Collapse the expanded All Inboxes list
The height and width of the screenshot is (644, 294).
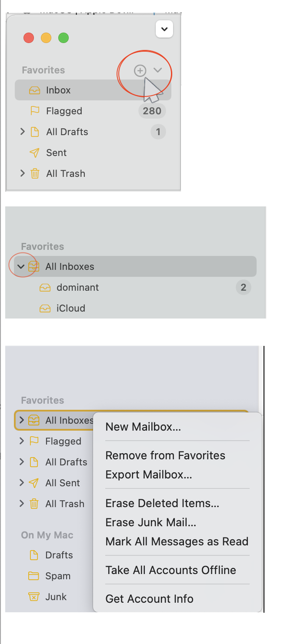click(21, 266)
